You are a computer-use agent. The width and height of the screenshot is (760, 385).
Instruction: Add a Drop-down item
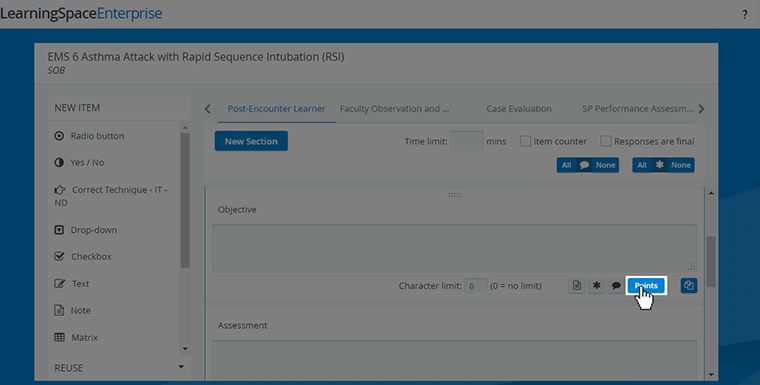pyautogui.click(x=86, y=230)
